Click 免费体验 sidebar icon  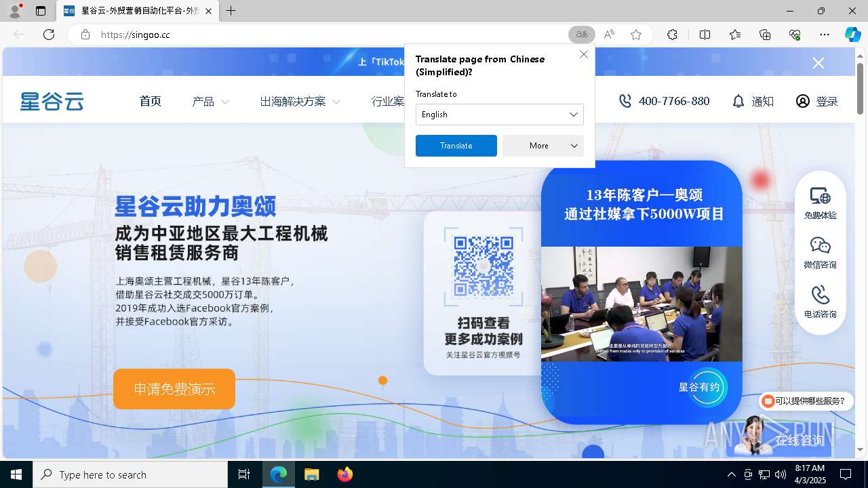[x=820, y=203]
